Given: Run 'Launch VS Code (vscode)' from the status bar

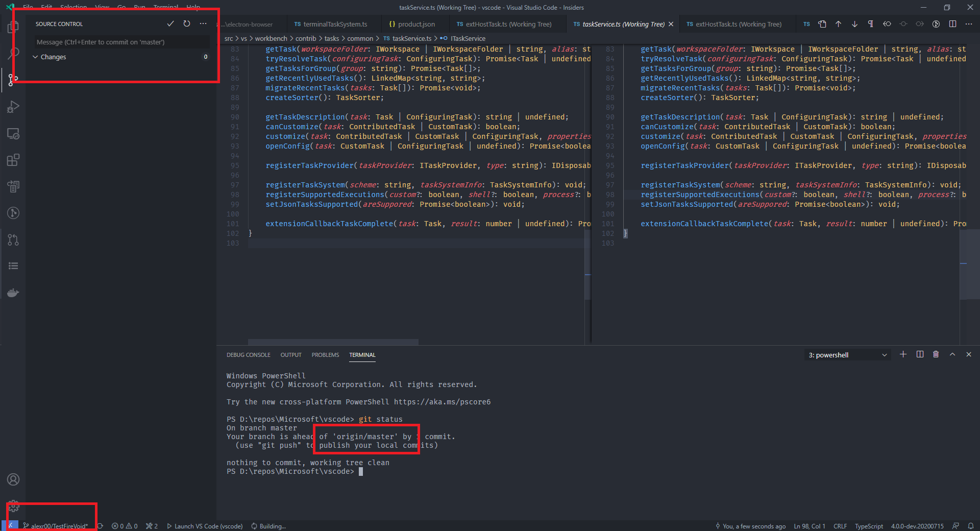Looking at the screenshot, I should coord(204,526).
